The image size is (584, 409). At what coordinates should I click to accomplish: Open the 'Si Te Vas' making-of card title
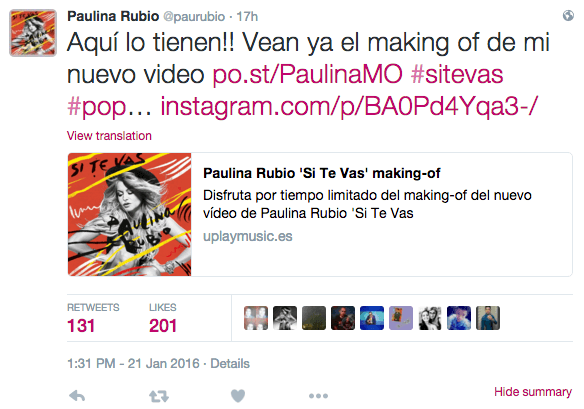tap(322, 173)
